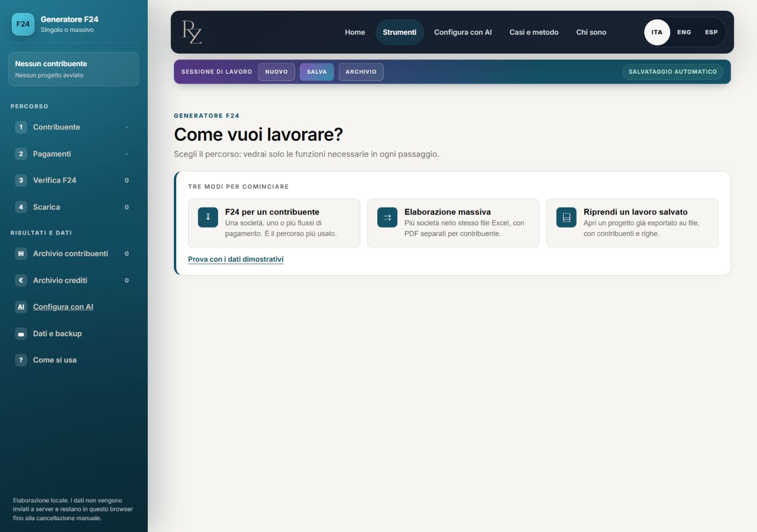Image resolution: width=757 pixels, height=532 pixels.
Task: Open the Chi sono page
Action: click(x=591, y=32)
